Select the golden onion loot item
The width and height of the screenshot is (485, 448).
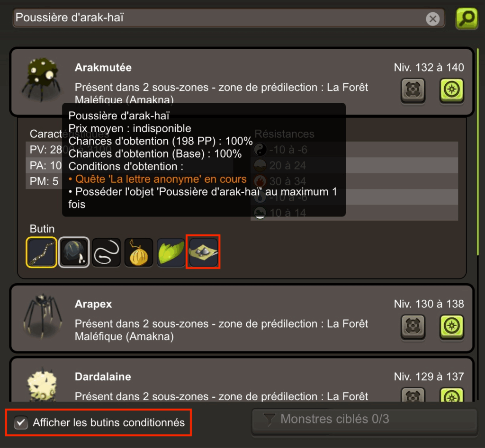(139, 252)
